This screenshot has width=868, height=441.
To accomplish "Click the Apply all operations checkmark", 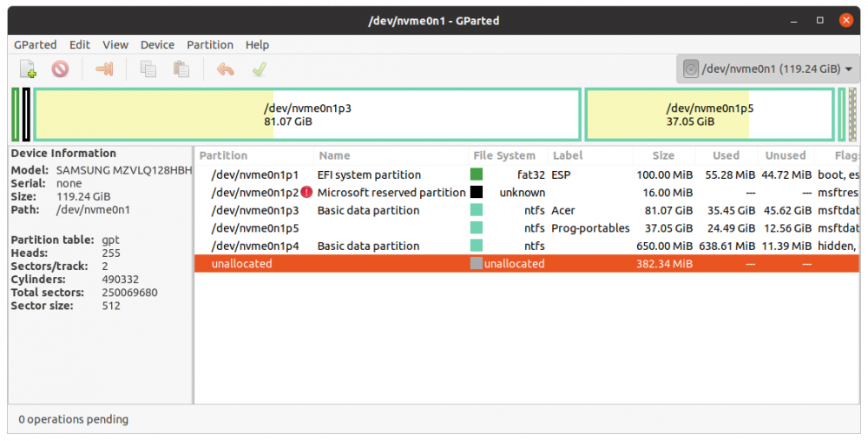I will point(259,69).
